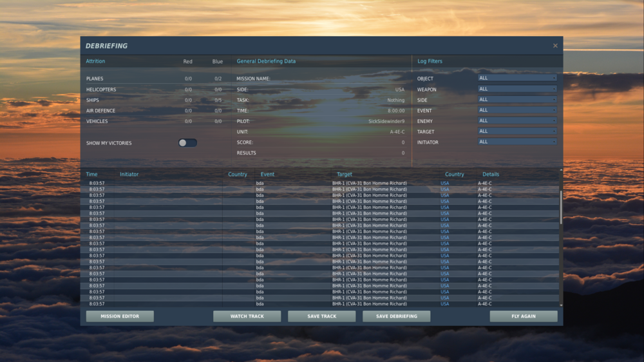This screenshot has width=644, height=362.
Task: Click the Blue attrition column header
Action: pos(218,62)
